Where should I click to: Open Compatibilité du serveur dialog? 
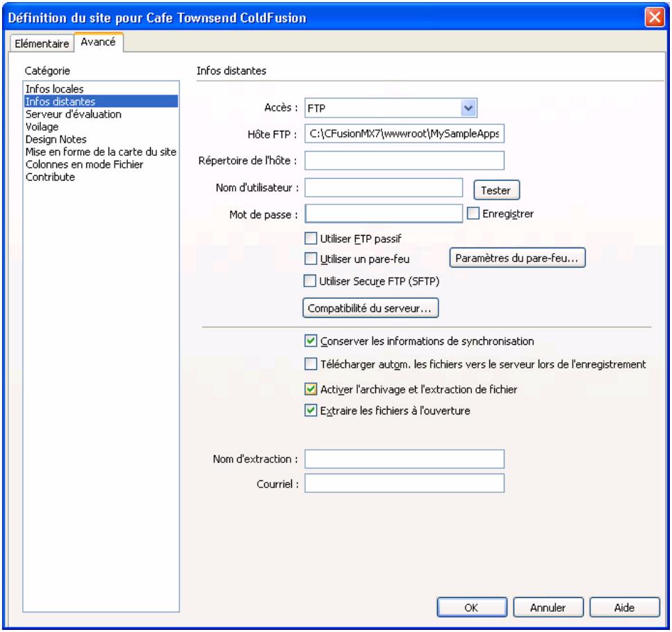[370, 308]
